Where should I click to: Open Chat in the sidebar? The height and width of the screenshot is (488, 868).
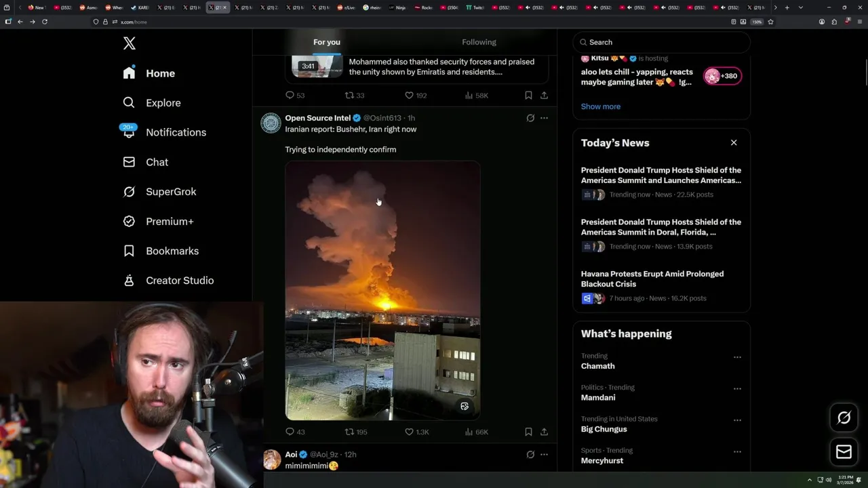(145, 162)
